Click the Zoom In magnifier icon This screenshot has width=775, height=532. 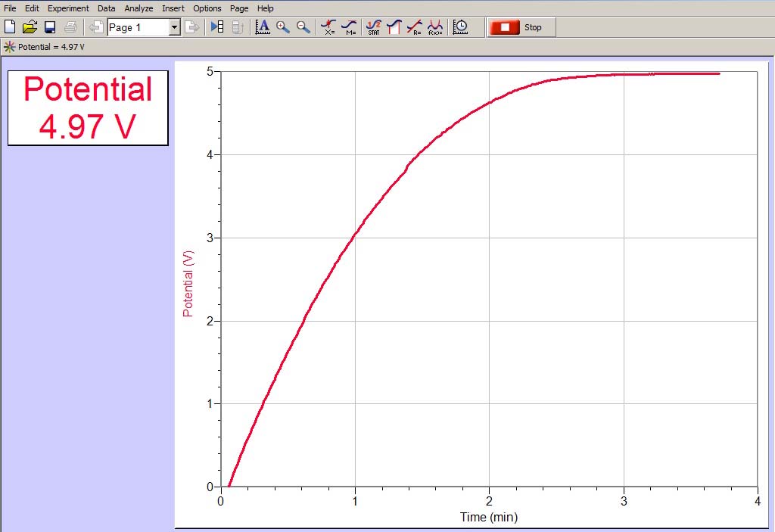[x=283, y=27]
